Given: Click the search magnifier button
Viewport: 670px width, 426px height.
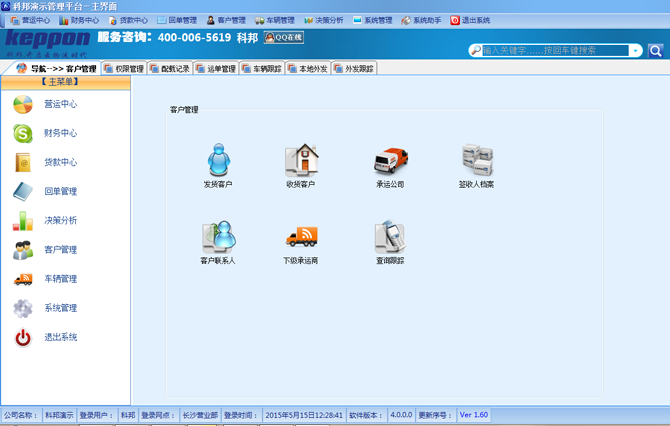Looking at the screenshot, I should tap(655, 51).
